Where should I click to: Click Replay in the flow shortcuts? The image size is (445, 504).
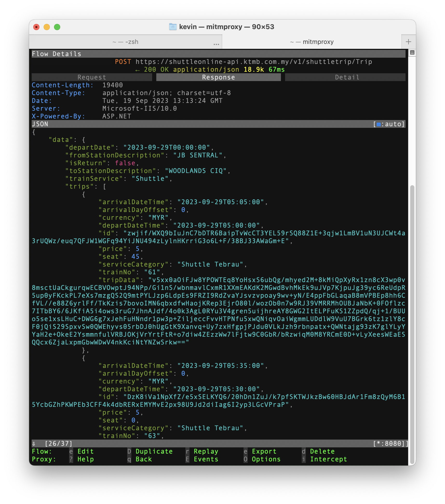[x=206, y=451]
